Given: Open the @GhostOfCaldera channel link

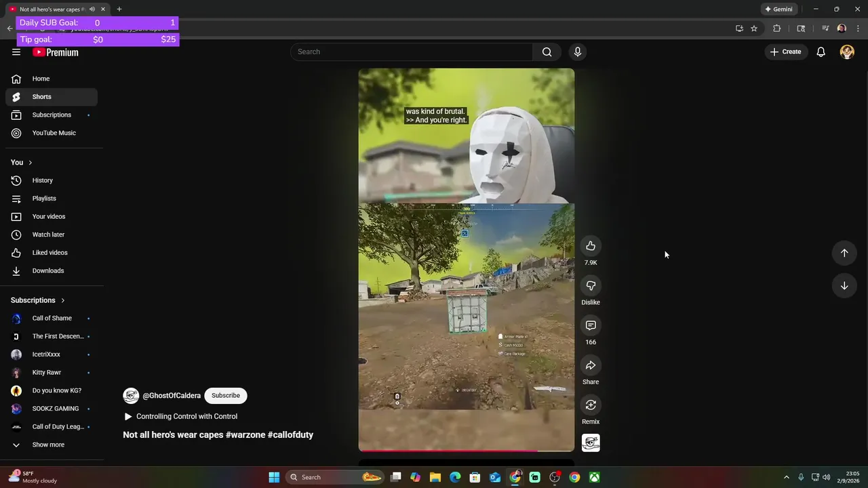Looking at the screenshot, I should coord(172,396).
